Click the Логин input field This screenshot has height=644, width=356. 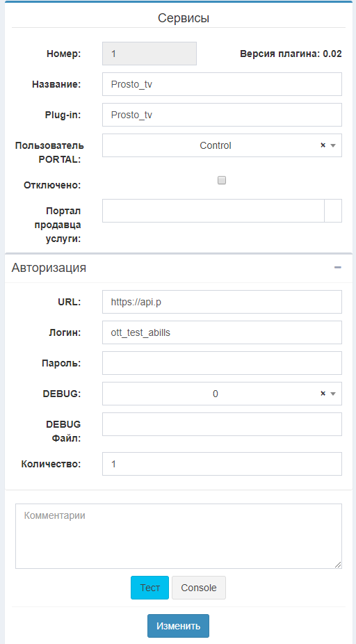(x=222, y=332)
